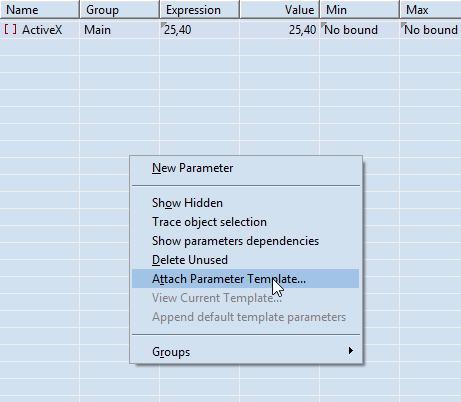The height and width of the screenshot is (402, 461).
Task: Open the Groups submenu arrow
Action: 350,351
